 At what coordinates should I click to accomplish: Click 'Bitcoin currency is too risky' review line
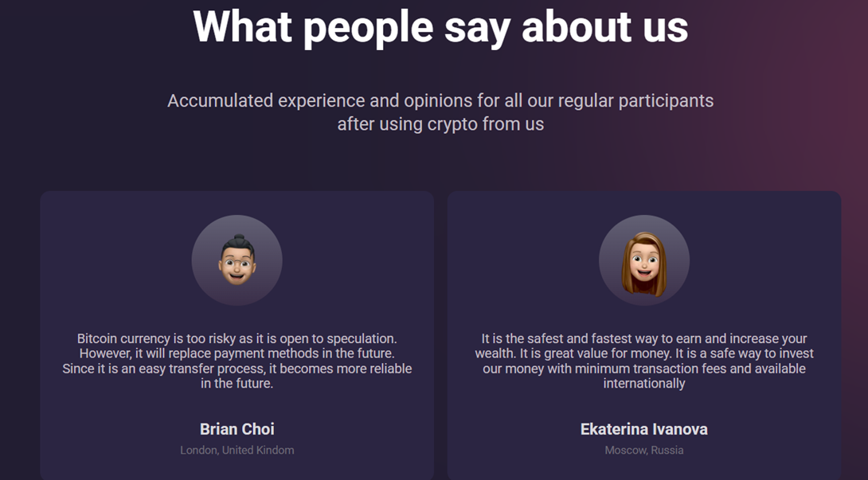(237, 338)
